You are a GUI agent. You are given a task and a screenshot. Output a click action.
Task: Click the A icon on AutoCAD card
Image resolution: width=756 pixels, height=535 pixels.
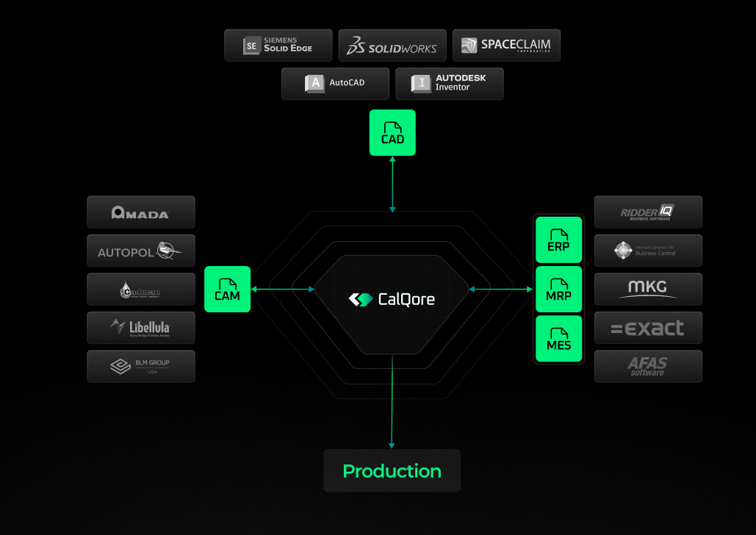(x=315, y=84)
